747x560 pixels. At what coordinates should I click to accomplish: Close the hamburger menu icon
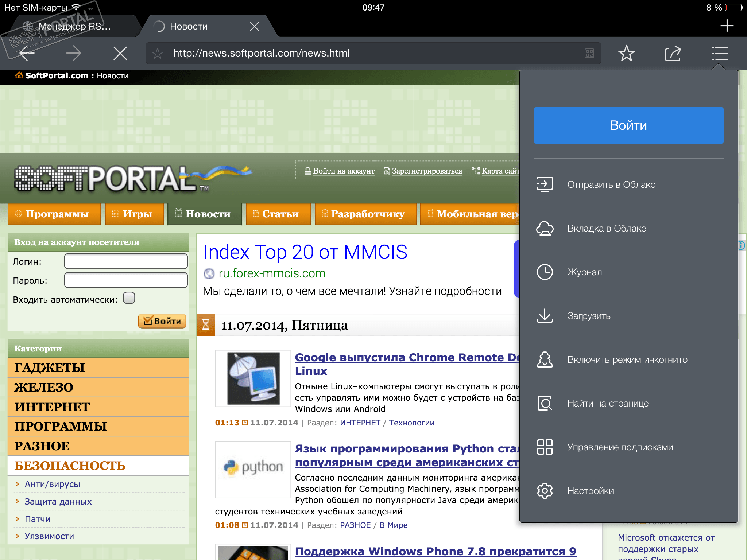[720, 54]
